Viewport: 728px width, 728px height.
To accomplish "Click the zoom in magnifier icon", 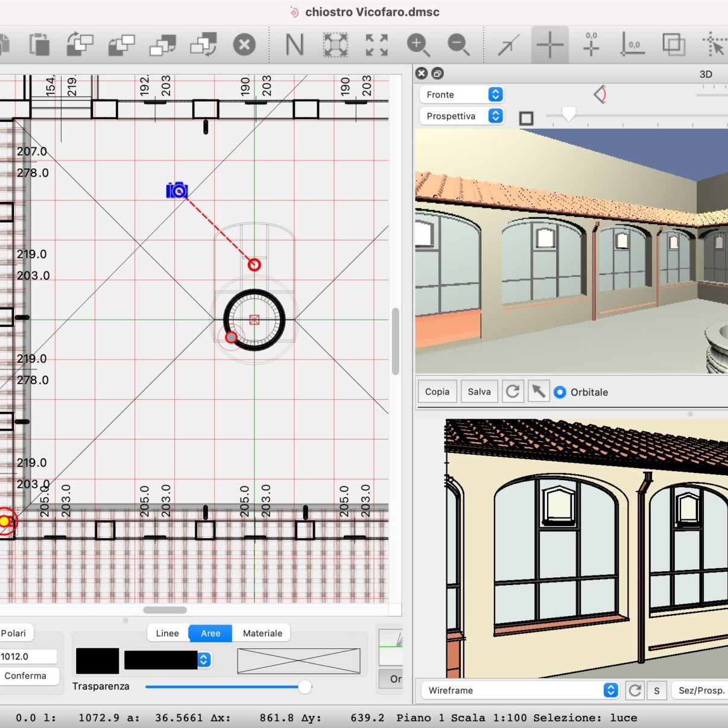I will [x=417, y=45].
